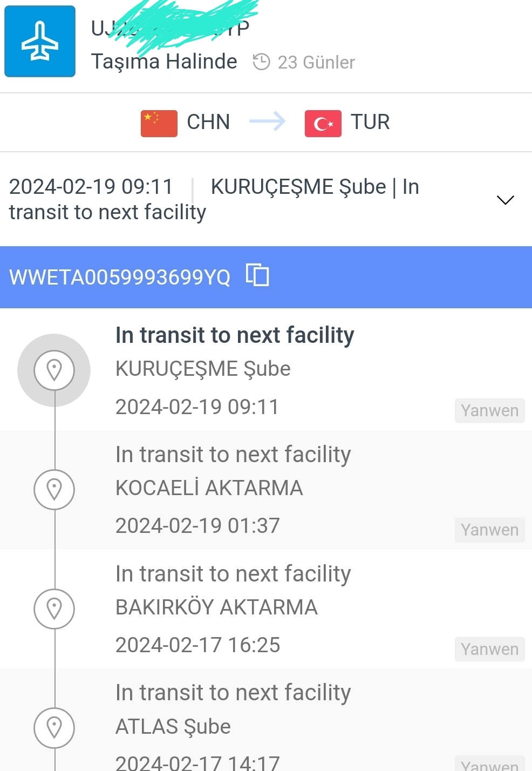The height and width of the screenshot is (771, 532).
Task: Tap the BAKIRKÖY AKTARMA location pin
Action: pyautogui.click(x=54, y=608)
